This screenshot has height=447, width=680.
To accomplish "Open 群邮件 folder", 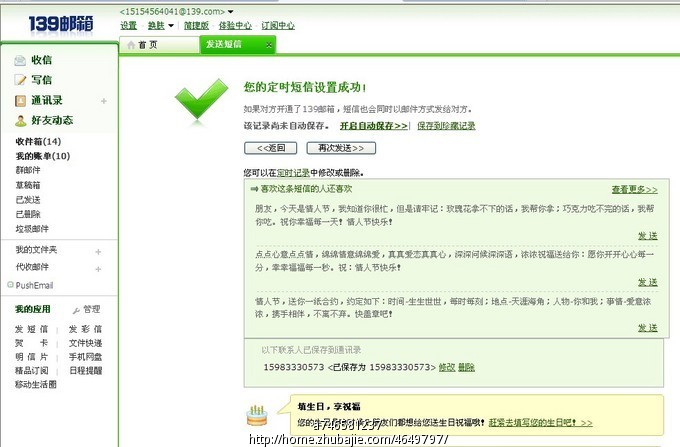I will point(28,170).
